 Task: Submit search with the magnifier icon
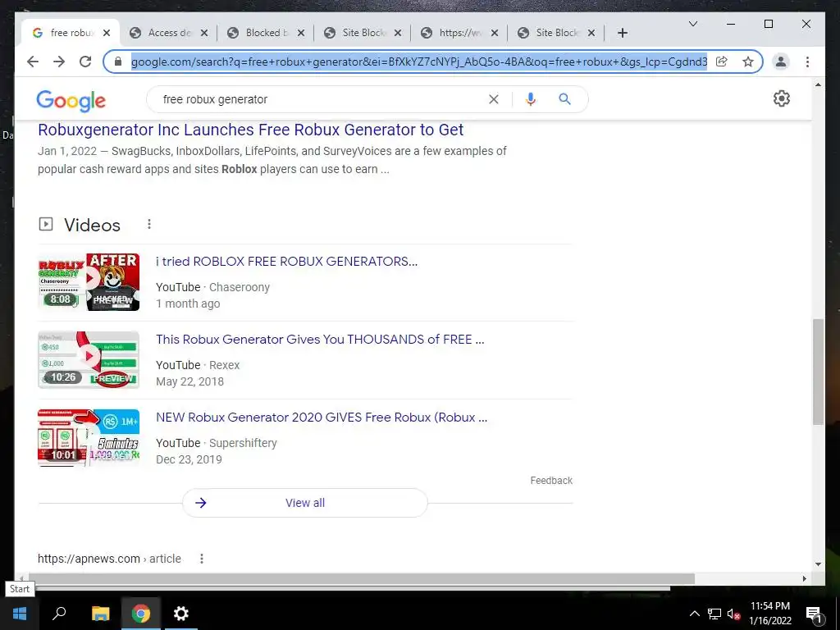pos(564,99)
